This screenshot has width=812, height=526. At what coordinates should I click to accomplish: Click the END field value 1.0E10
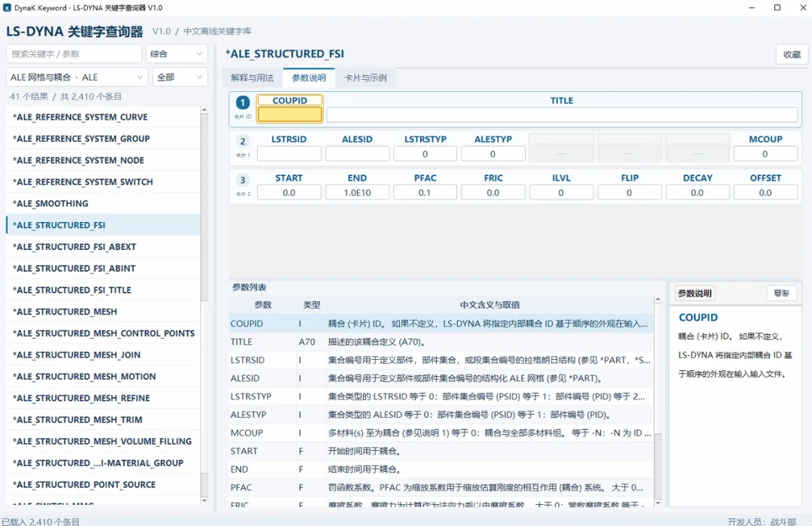[x=357, y=193]
